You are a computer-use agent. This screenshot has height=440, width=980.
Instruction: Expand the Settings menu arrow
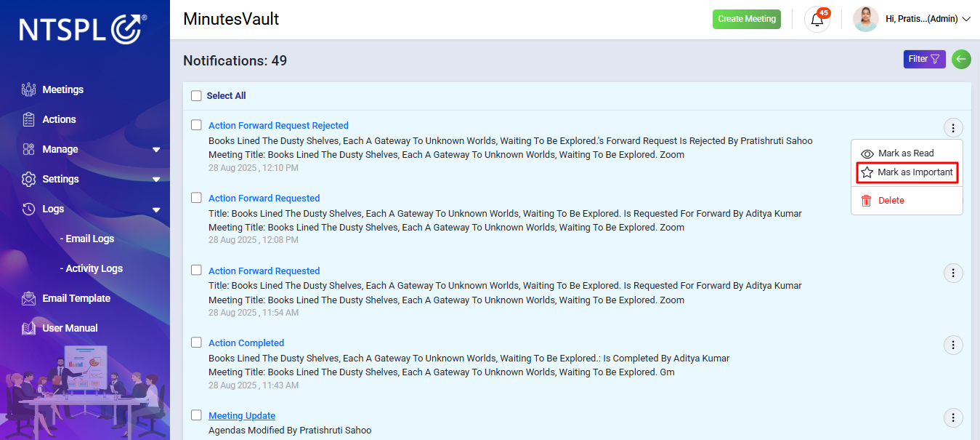tap(156, 180)
